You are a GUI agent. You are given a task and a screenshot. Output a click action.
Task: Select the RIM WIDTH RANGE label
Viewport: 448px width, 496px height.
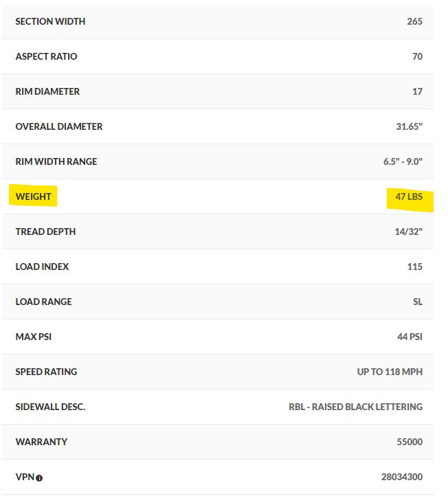point(56,161)
